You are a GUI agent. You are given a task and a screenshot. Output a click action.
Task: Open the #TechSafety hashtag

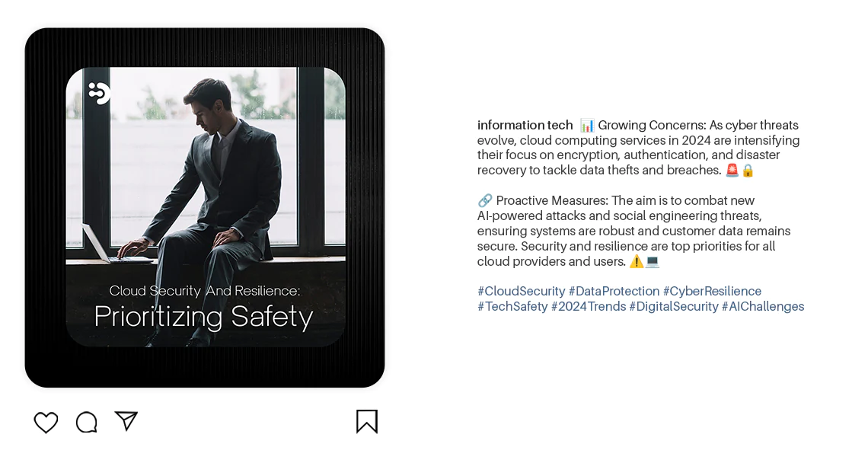point(512,306)
